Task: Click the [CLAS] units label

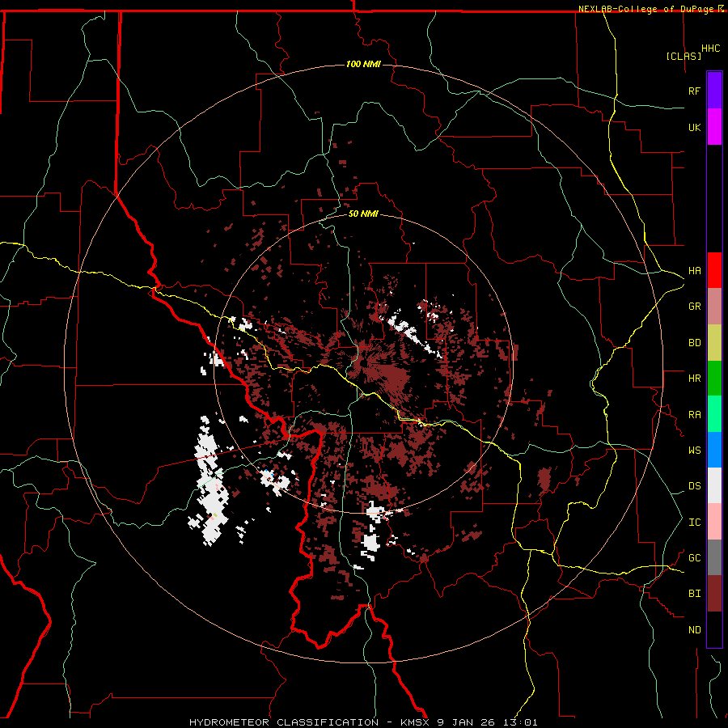Action: point(684,56)
